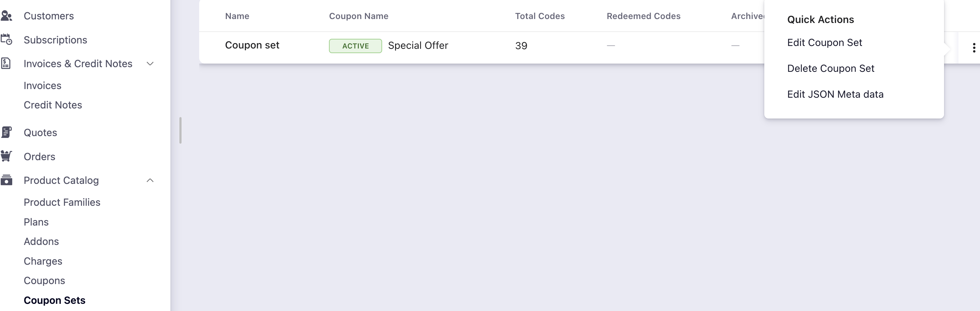The height and width of the screenshot is (311, 980).
Task: Click the Total Codes column header
Action: click(540, 16)
